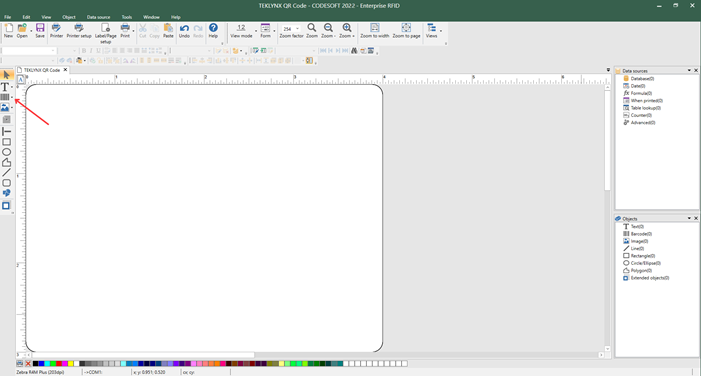Select Barcode(0) in Objects panel
Viewport: 701px width, 376px height.
click(x=641, y=234)
